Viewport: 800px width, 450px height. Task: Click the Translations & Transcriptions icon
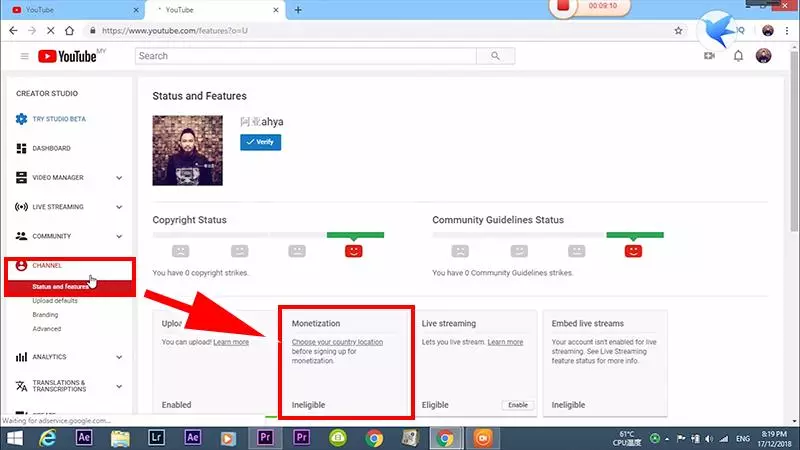click(x=21, y=386)
